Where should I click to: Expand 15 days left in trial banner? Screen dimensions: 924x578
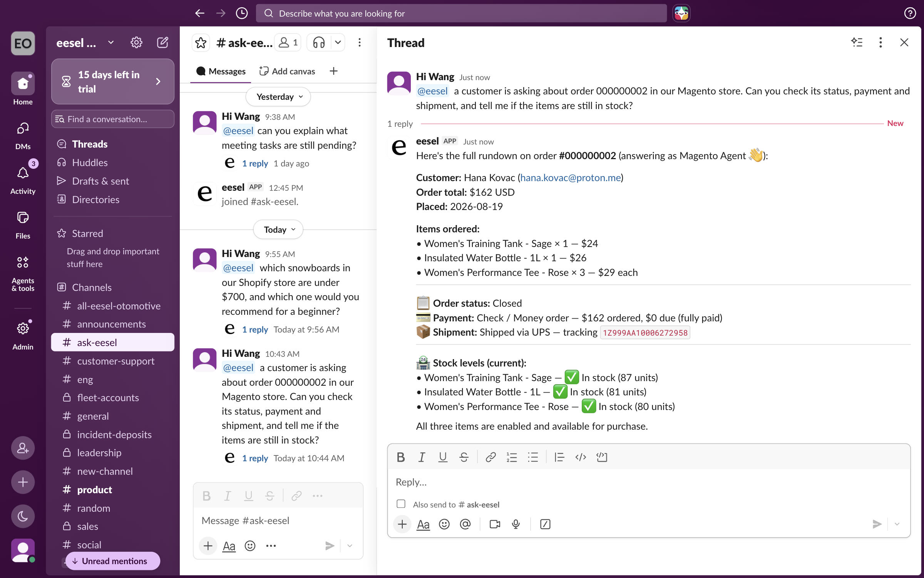[x=113, y=82]
